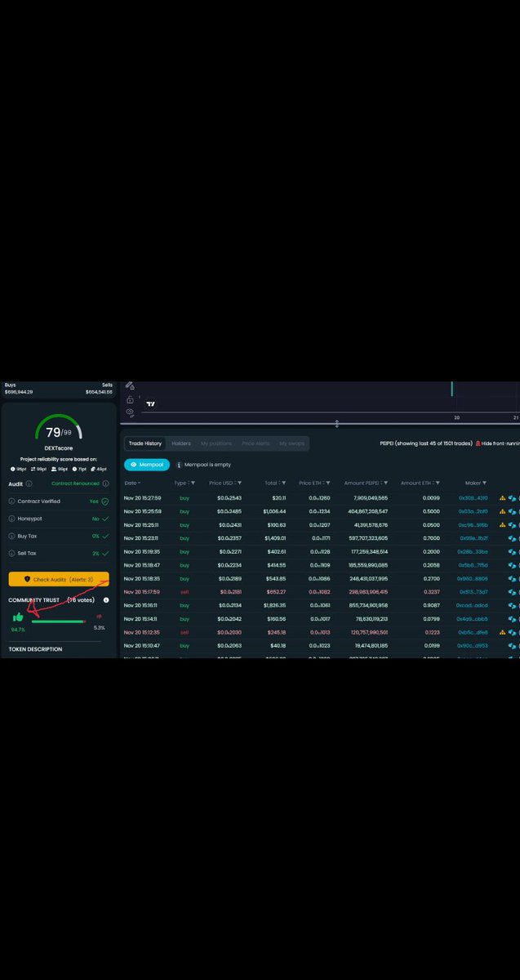
Task: Click the $1,826.35 total cell
Action: [x=273, y=605]
